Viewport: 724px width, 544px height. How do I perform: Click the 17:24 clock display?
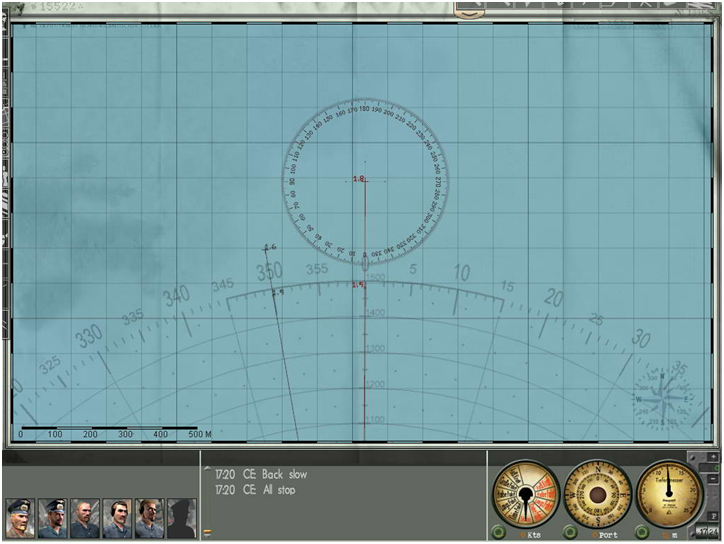(708, 532)
